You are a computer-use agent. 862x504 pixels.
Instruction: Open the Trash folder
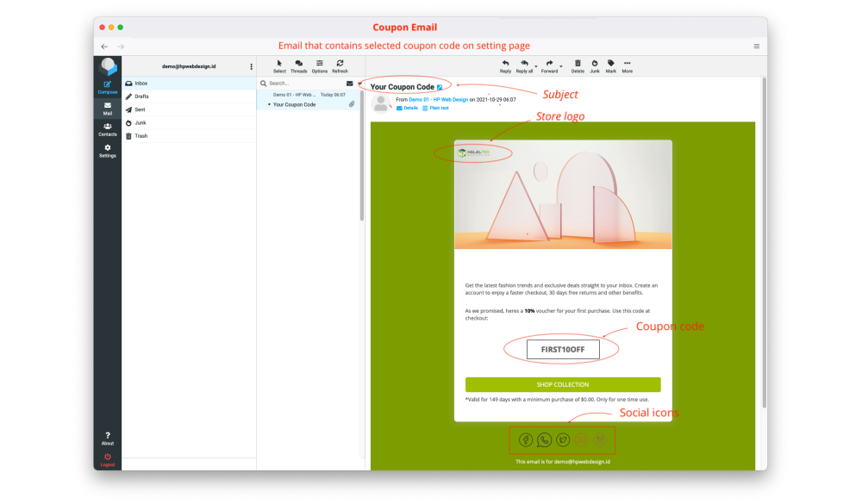pyautogui.click(x=141, y=136)
